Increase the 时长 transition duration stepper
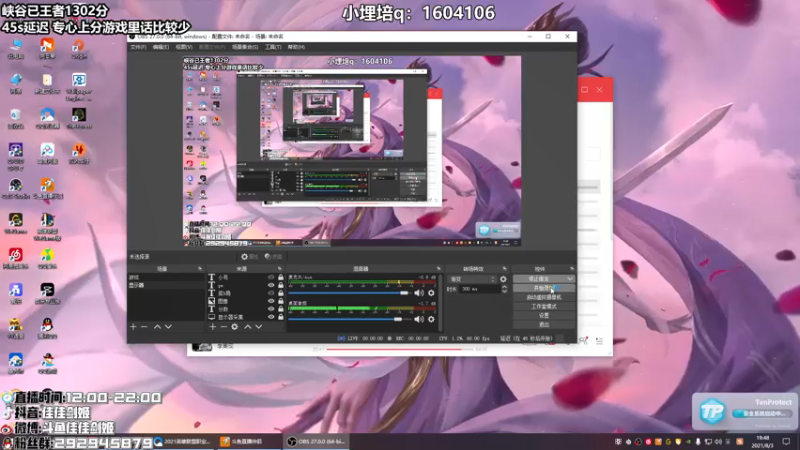The height and width of the screenshot is (450, 800). click(504, 287)
